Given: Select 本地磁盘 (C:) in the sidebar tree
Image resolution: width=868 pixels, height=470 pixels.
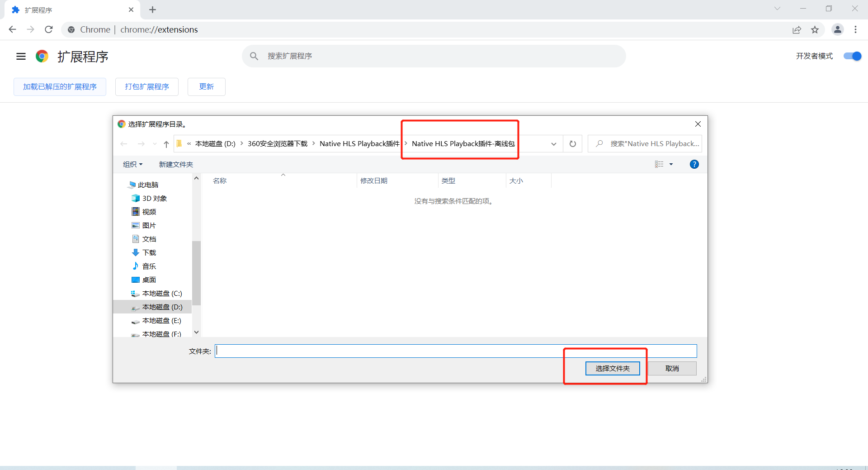Looking at the screenshot, I should (161, 293).
